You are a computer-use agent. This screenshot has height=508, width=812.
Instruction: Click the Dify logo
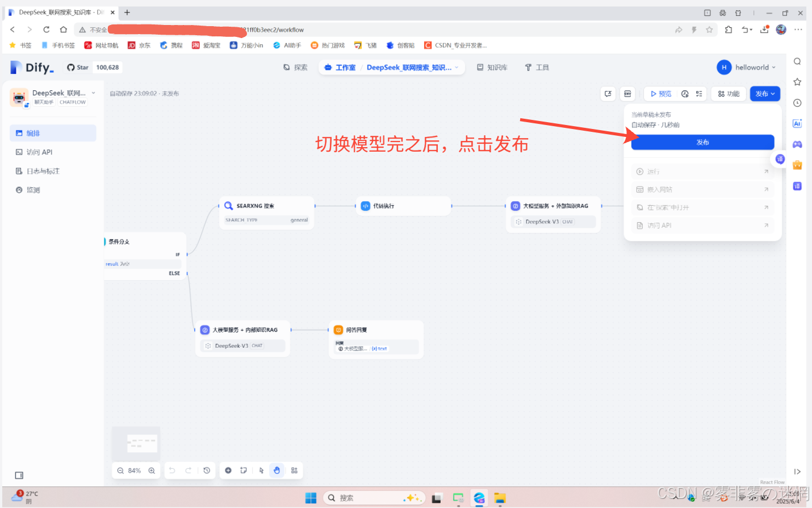32,68
